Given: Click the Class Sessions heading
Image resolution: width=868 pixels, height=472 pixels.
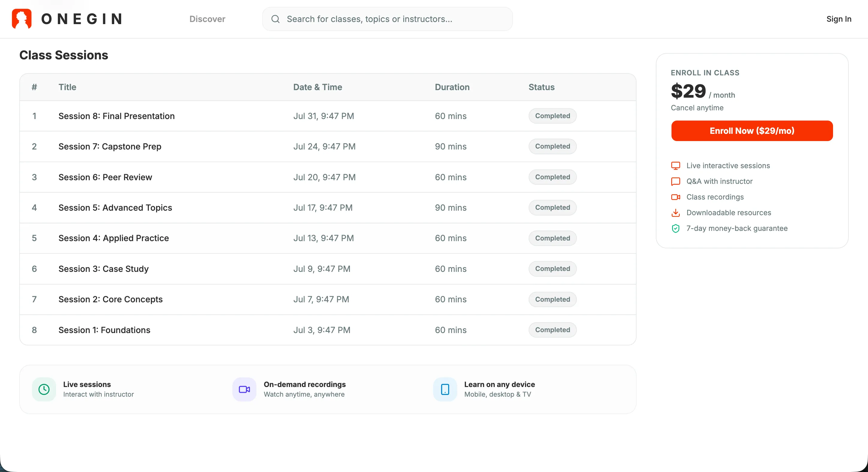Looking at the screenshot, I should [64, 55].
